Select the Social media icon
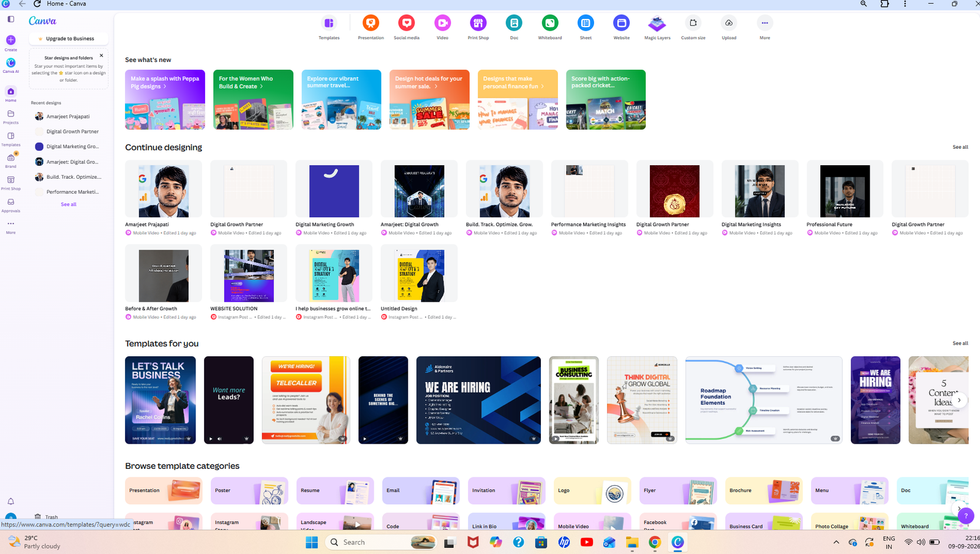The height and width of the screenshot is (554, 980). pos(407,23)
